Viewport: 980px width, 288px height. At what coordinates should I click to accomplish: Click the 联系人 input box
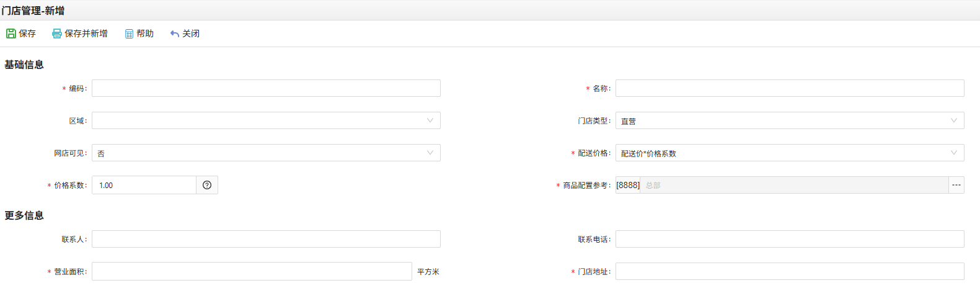[266, 239]
